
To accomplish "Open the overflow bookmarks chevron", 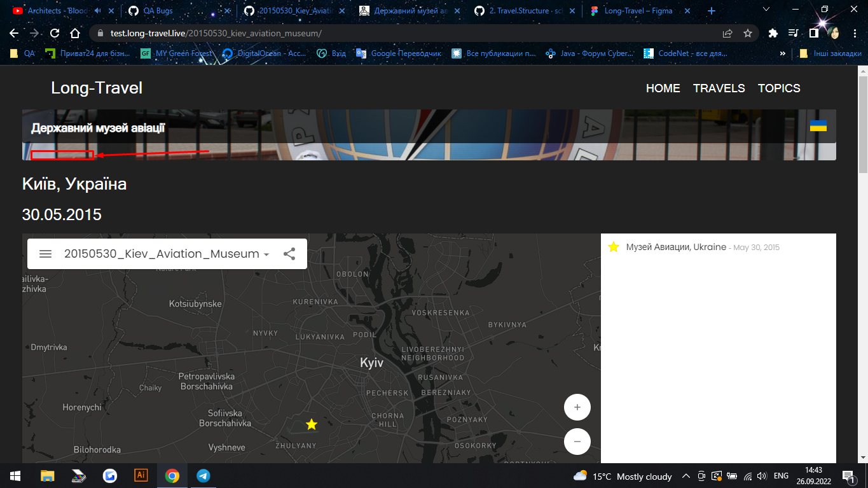I will (x=782, y=53).
